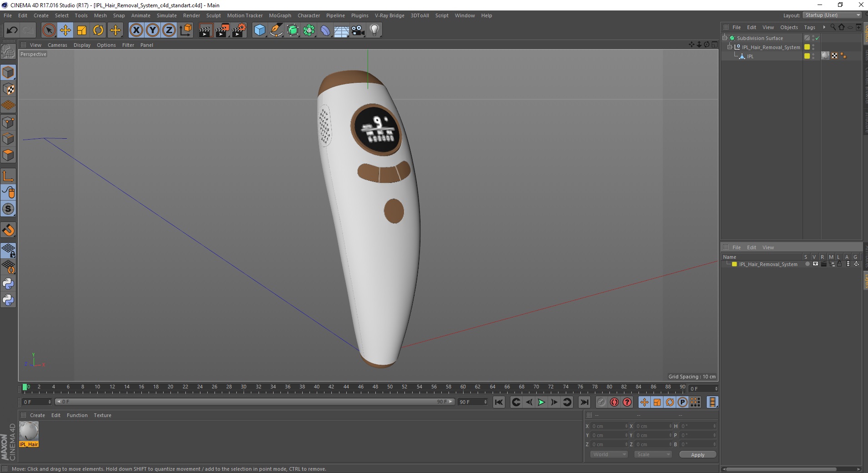Image resolution: width=868 pixels, height=473 pixels.
Task: Collapse Subdivision Surface tree node
Action: pos(725,38)
